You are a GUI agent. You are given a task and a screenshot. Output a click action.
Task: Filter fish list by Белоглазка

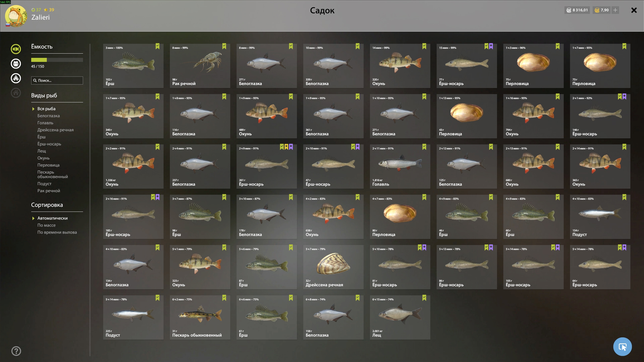[x=49, y=116]
